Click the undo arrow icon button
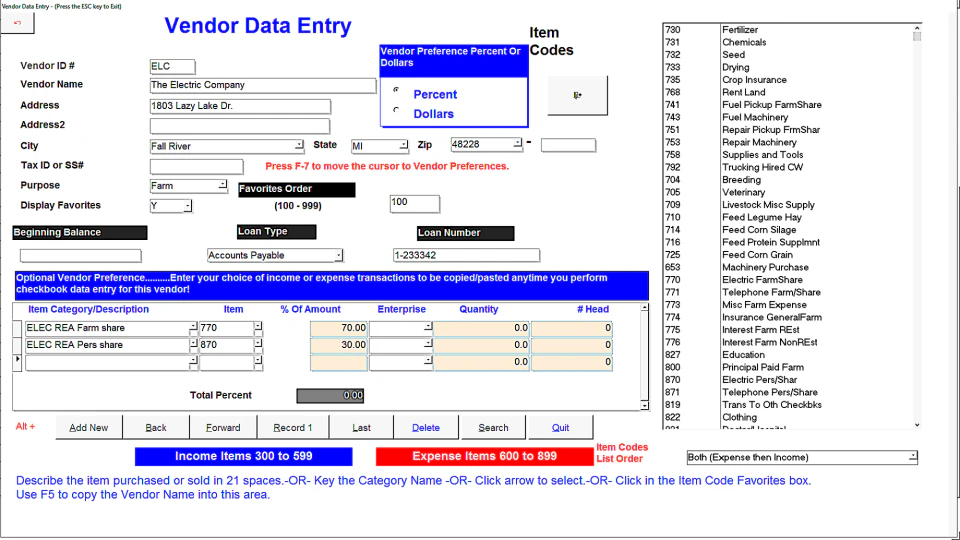 17,23
